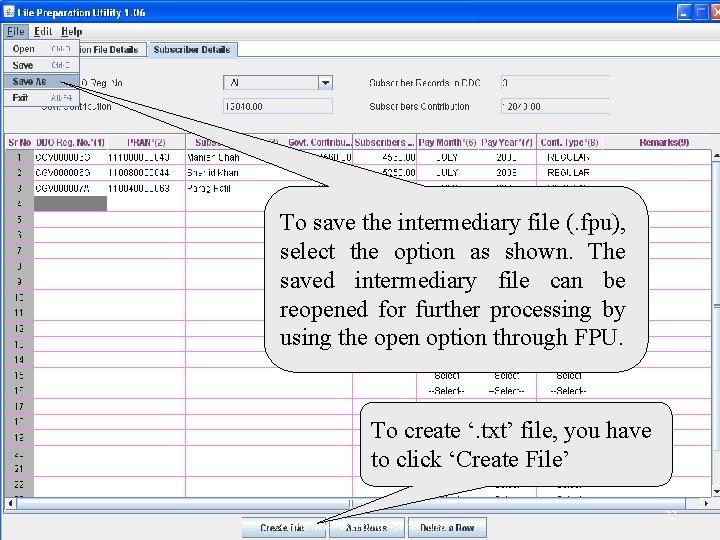Click the Sr No column header
Viewport: 720px width, 540px height.
tap(19, 142)
